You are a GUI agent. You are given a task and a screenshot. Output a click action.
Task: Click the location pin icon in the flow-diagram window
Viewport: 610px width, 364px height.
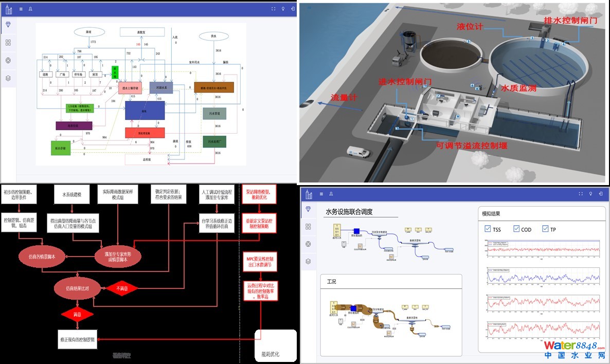[283, 9]
